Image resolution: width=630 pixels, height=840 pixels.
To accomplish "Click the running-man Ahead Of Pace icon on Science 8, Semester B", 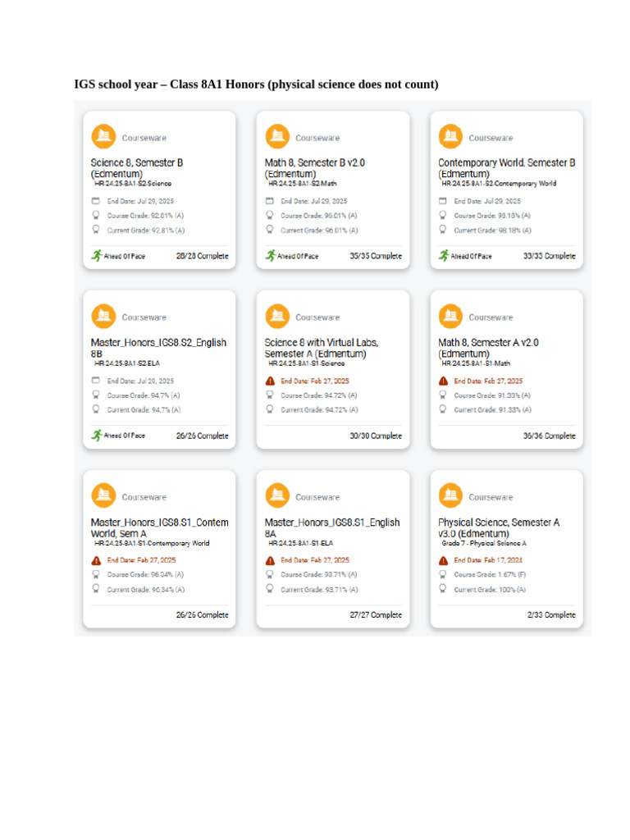I will pyautogui.click(x=97, y=256).
